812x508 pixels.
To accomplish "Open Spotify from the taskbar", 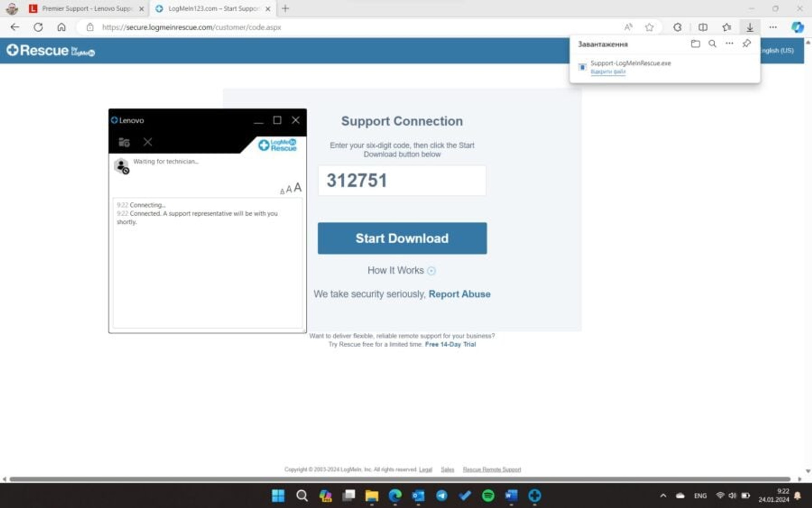I will coord(488,496).
